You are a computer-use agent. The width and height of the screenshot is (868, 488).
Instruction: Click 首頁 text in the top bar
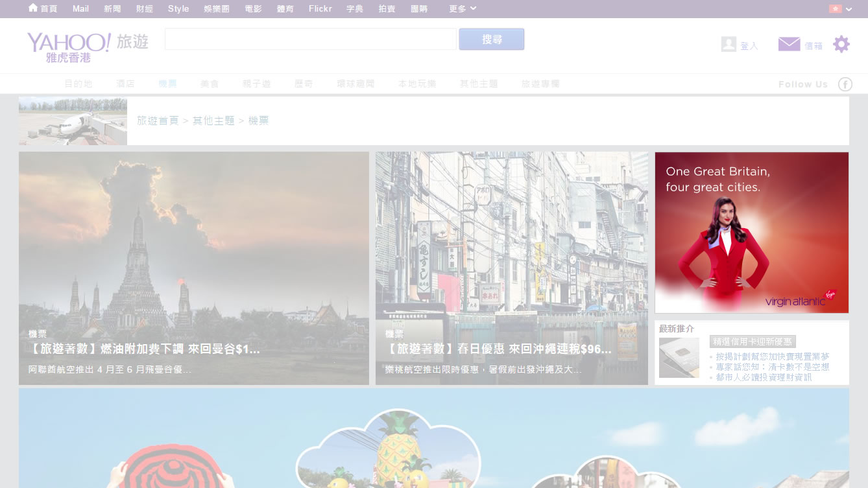pyautogui.click(x=49, y=8)
